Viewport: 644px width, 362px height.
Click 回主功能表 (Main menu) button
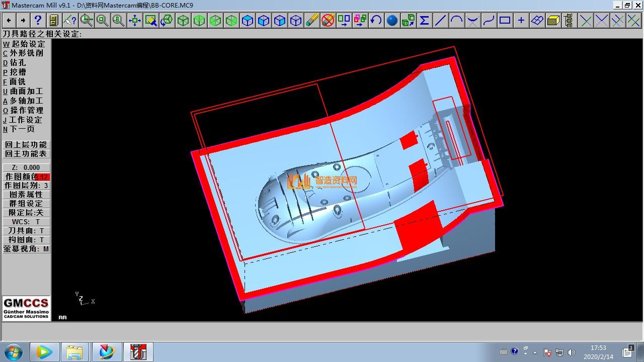26,154
